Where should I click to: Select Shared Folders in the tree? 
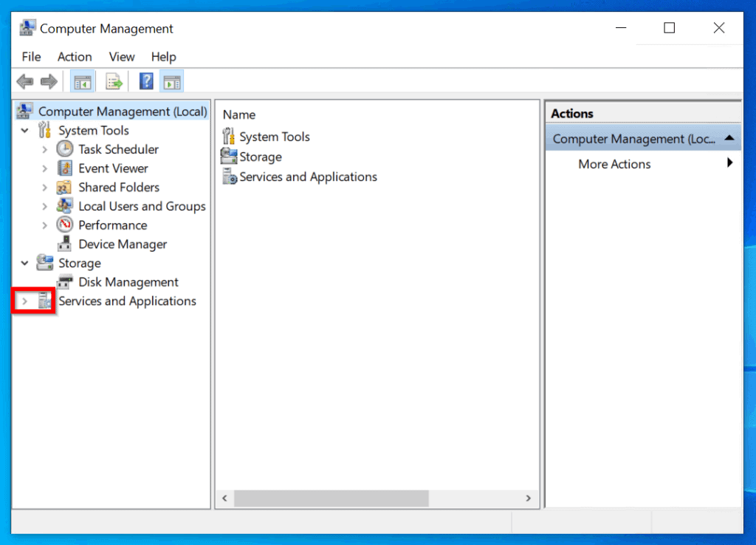pyautogui.click(x=119, y=187)
